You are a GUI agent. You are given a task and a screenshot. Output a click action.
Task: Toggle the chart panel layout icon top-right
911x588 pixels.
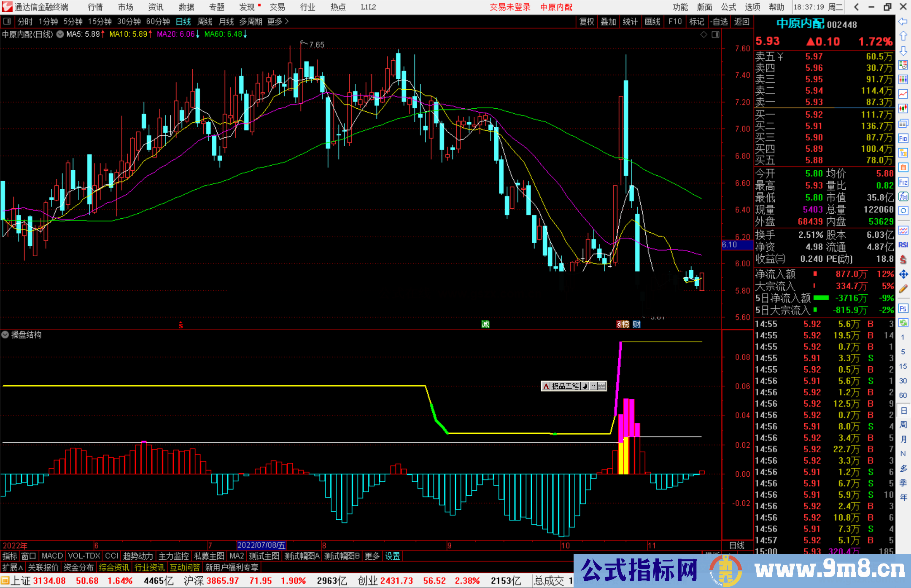tap(715, 35)
